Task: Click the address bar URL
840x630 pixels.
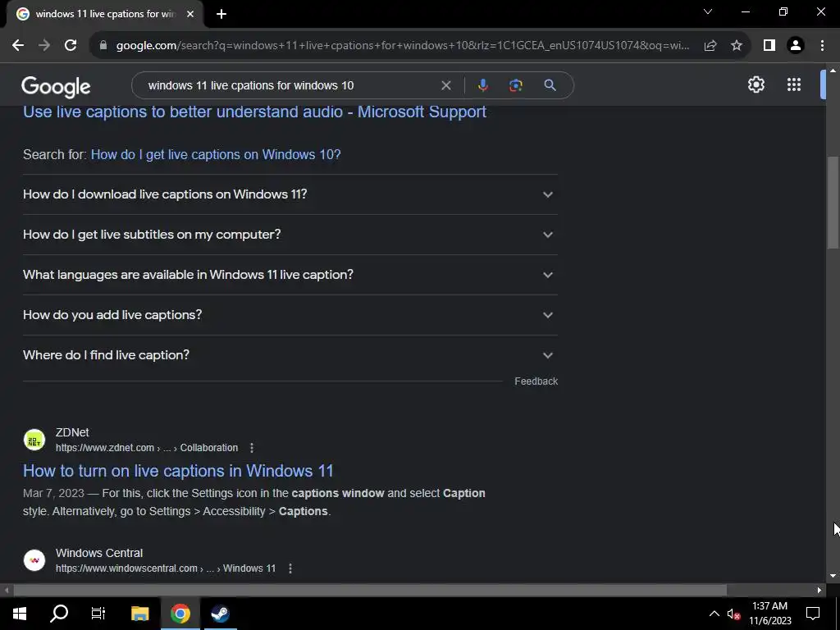Action: 402,46
